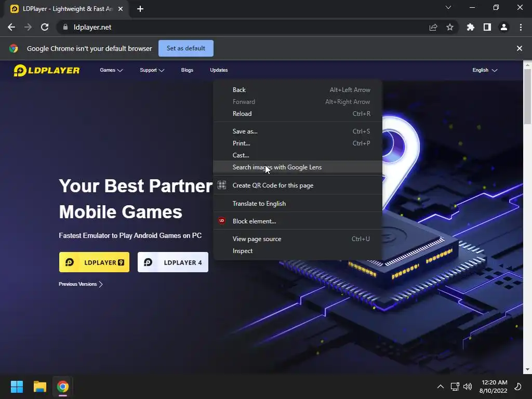532x399 pixels.
Task: Open the Extensions puzzle icon
Action: point(471,27)
